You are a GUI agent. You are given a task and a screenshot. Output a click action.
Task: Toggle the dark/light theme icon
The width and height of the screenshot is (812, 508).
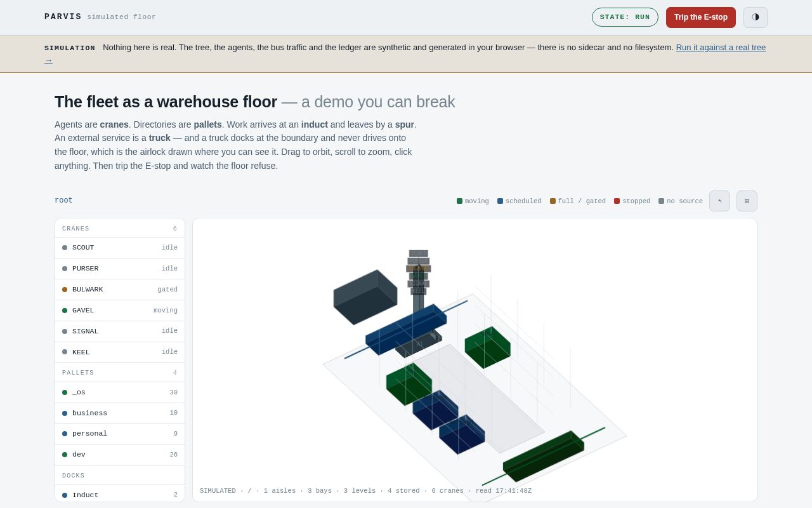755,17
